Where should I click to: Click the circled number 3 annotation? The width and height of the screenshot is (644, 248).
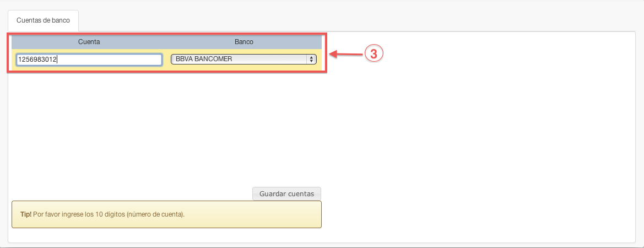(374, 54)
